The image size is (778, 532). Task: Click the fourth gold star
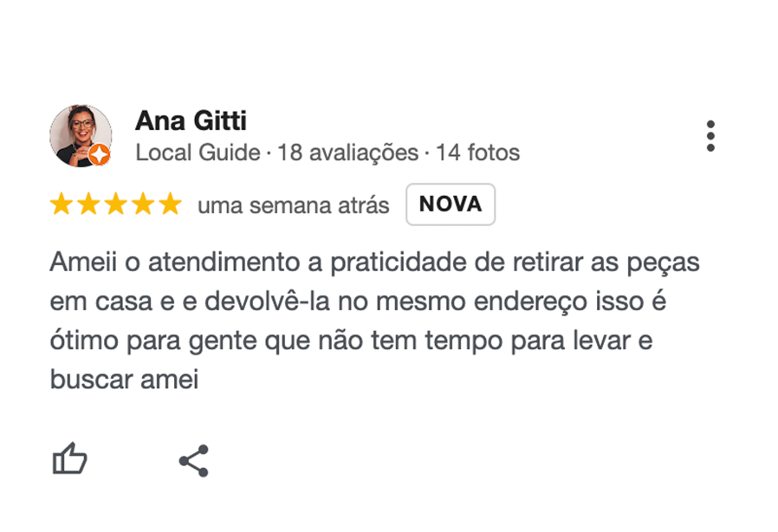(144, 204)
